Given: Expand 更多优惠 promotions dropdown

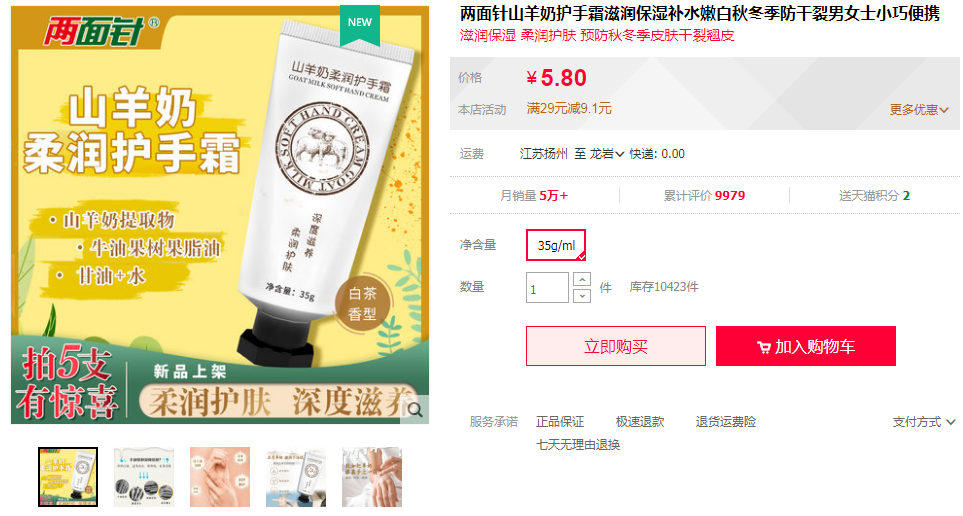Looking at the screenshot, I should click(919, 109).
